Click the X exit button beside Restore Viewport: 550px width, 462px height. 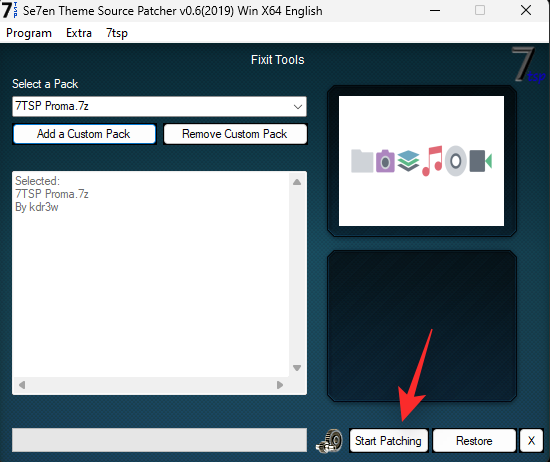point(531,441)
